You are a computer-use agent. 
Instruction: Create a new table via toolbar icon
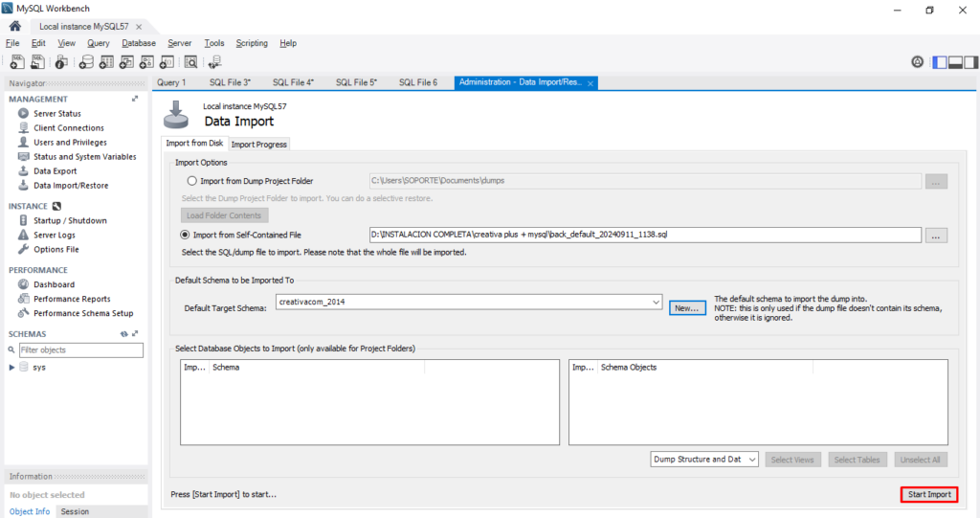[106, 62]
